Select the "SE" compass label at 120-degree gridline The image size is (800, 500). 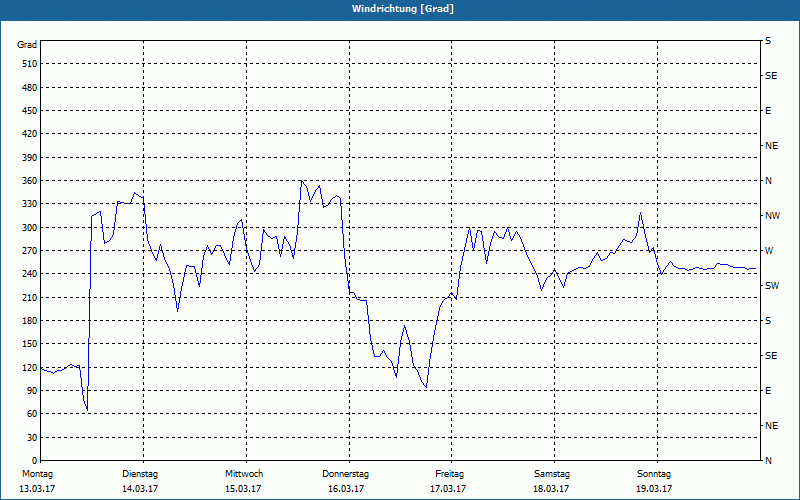(x=771, y=356)
